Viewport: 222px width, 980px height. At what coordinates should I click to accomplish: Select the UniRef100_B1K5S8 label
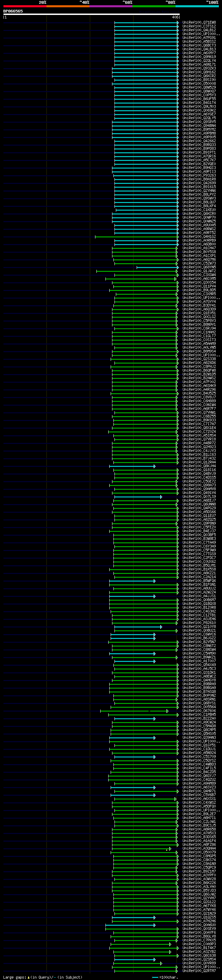click(199, 569)
